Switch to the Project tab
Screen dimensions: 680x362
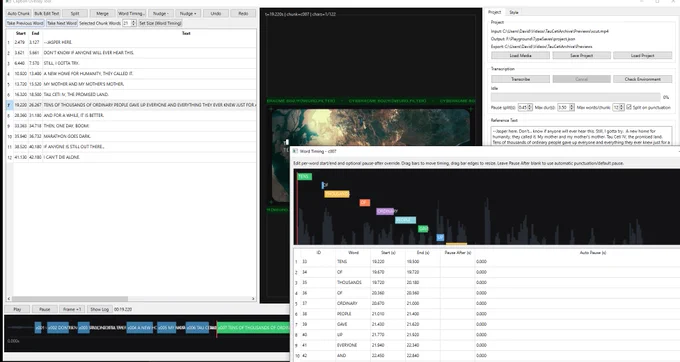click(494, 12)
